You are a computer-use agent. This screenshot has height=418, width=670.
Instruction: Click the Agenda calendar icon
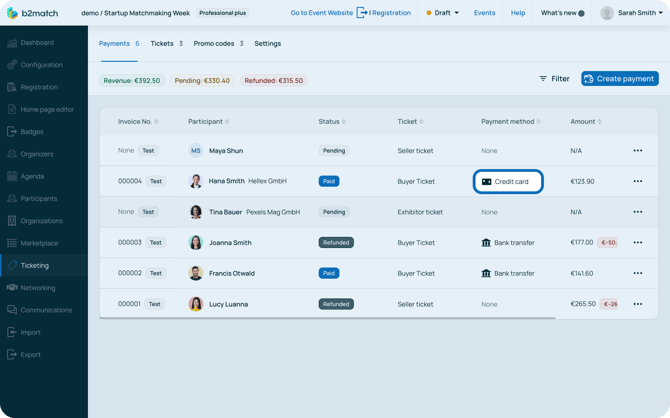12,176
